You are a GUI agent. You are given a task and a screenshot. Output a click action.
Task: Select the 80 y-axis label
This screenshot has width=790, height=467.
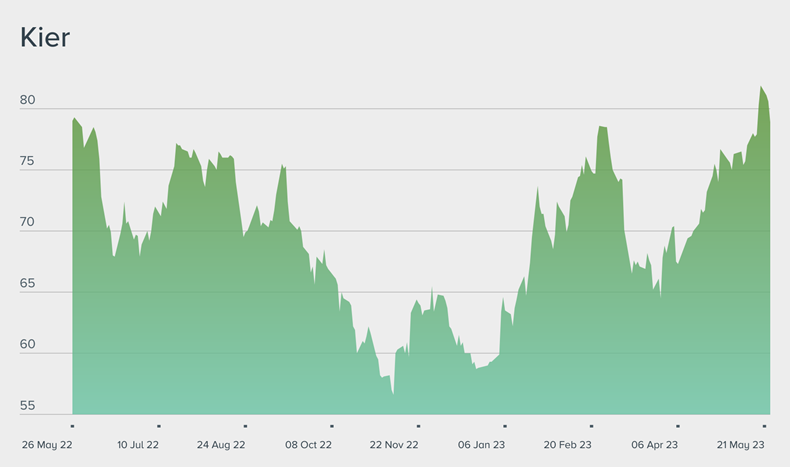(27, 101)
